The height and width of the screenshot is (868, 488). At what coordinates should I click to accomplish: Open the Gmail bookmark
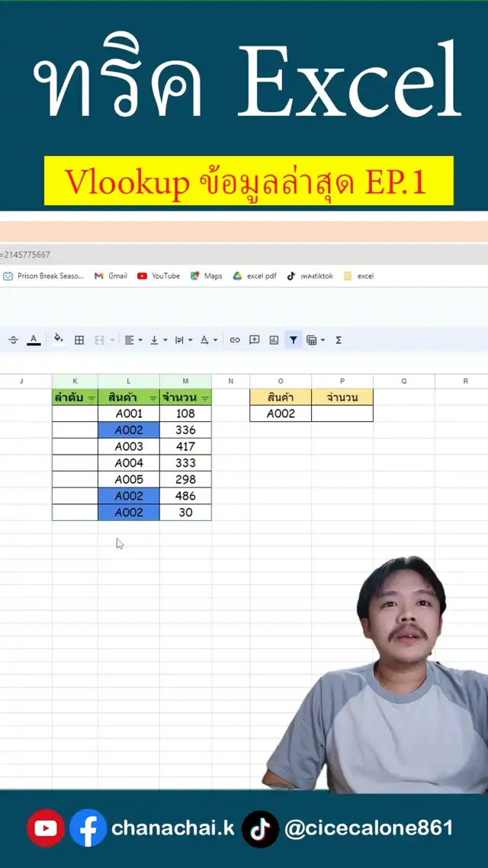point(111,276)
